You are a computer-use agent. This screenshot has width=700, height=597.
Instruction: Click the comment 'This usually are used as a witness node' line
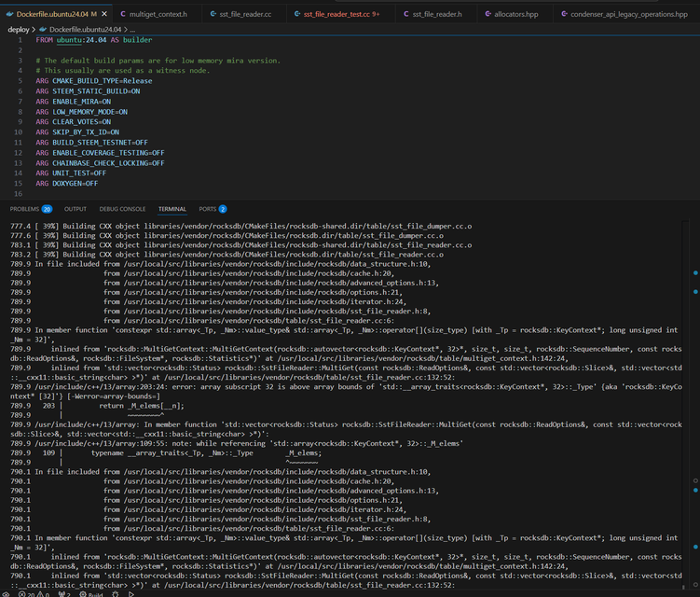[x=123, y=71]
